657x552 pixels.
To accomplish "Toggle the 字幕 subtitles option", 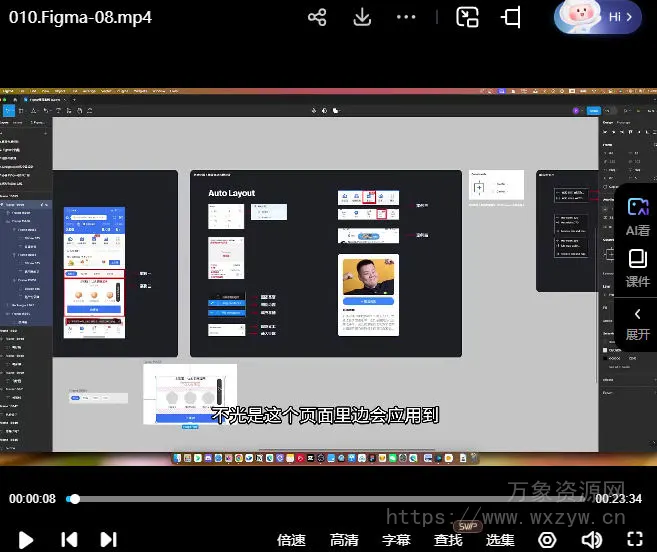I will coord(397,540).
